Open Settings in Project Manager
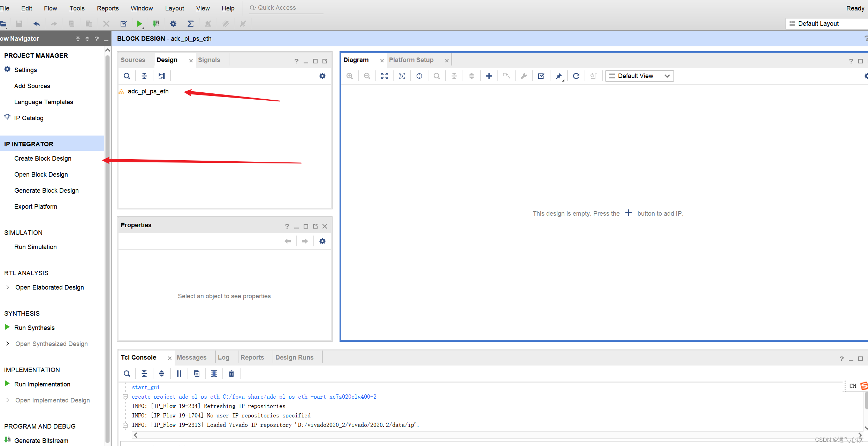 point(25,70)
